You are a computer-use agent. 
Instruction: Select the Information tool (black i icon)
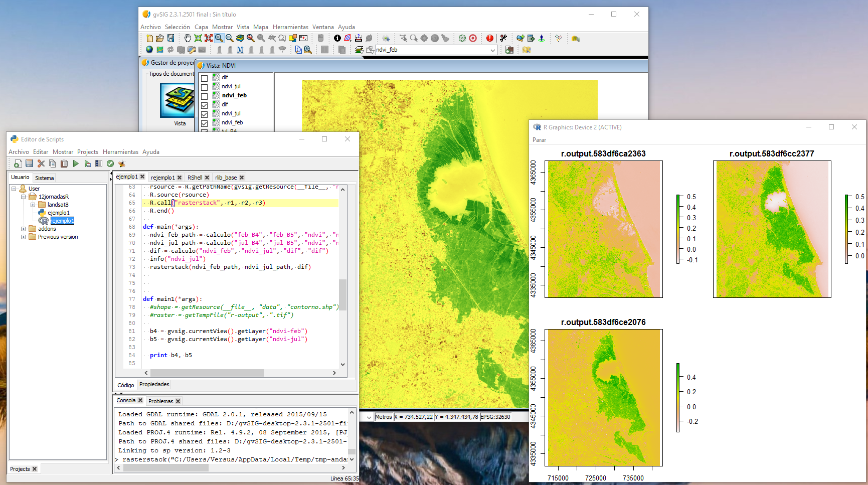pos(337,38)
